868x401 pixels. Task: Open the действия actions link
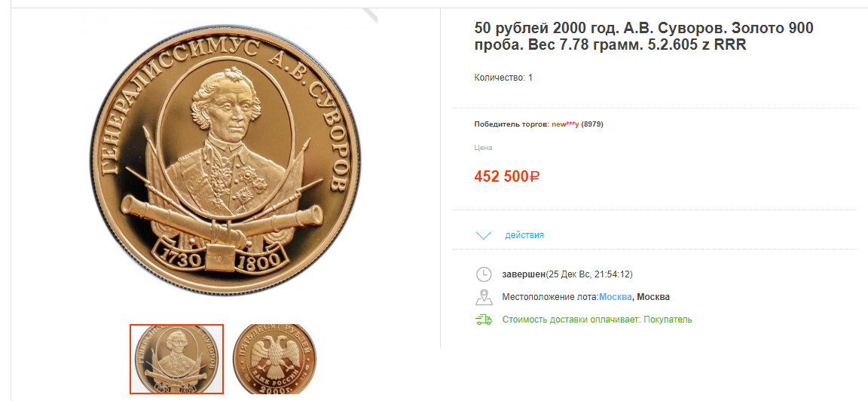tap(524, 235)
